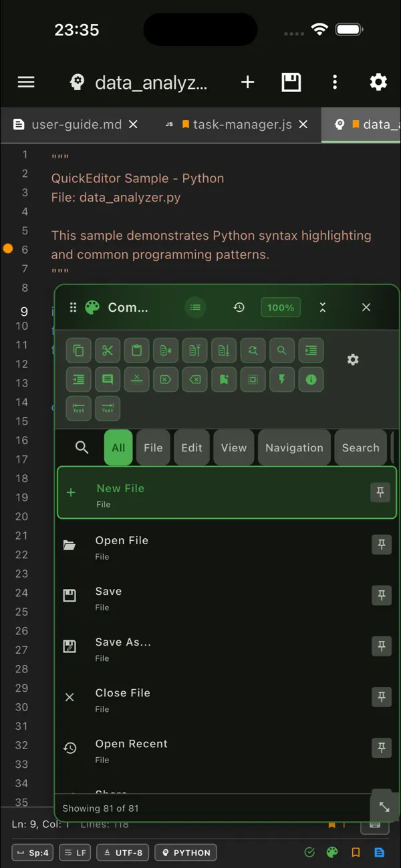Toggle the list view icon in the palette header
401x868 pixels.
[x=195, y=307]
